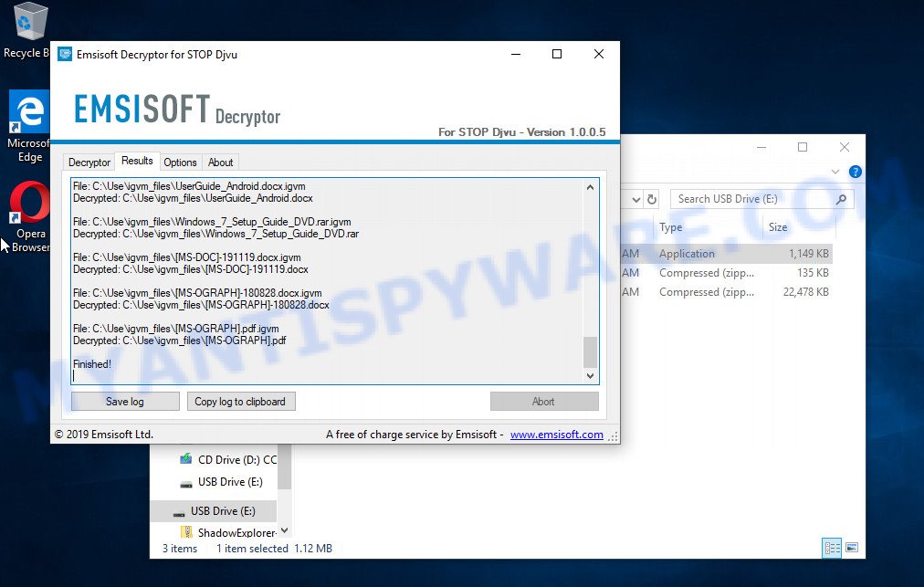Click Copy log to clipboard button
Image resolution: width=924 pixels, height=587 pixels.
241,402
